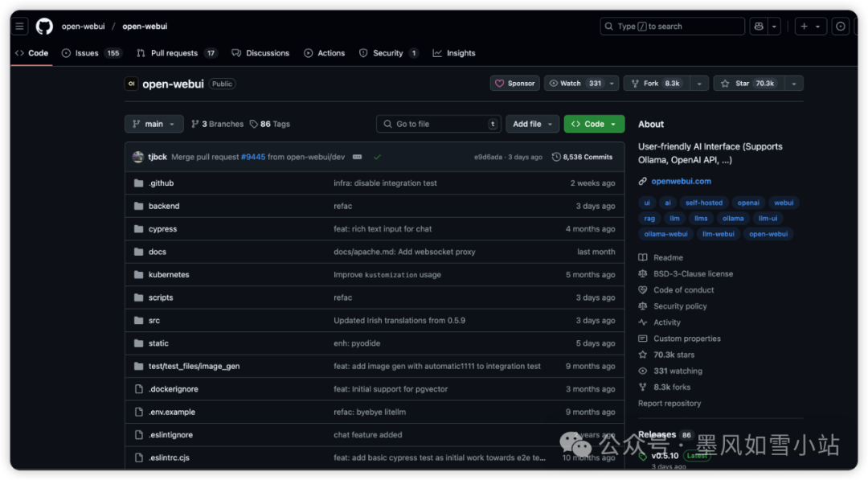Image resolution: width=868 pixels, height=480 pixels.
Task: Open the global navigation hamburger menu
Action: coord(19,26)
